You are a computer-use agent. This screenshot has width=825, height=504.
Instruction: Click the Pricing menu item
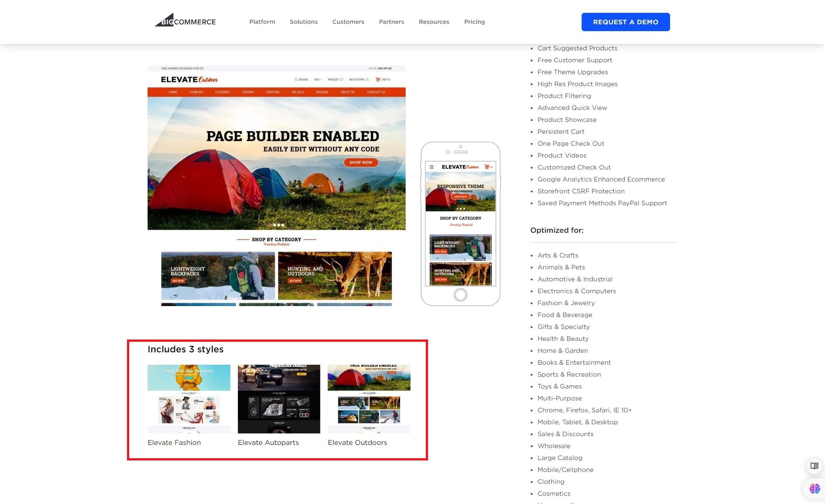point(474,22)
